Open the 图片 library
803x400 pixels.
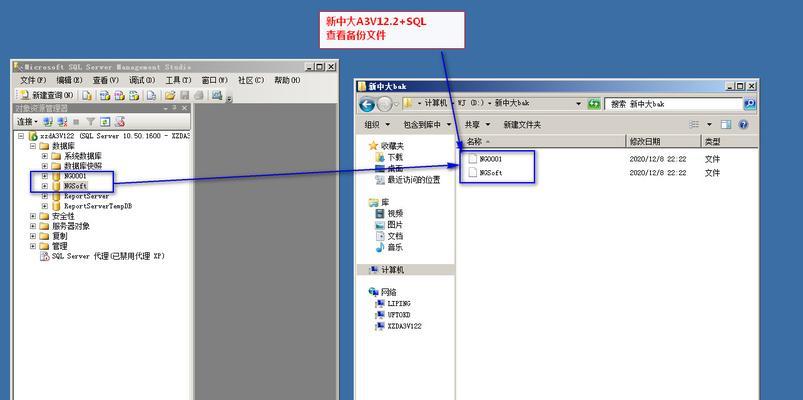(395, 225)
